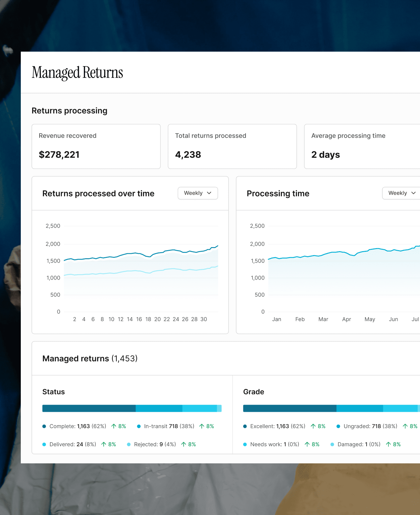Click the Average processing time card
The image size is (420, 515).
[x=362, y=147]
